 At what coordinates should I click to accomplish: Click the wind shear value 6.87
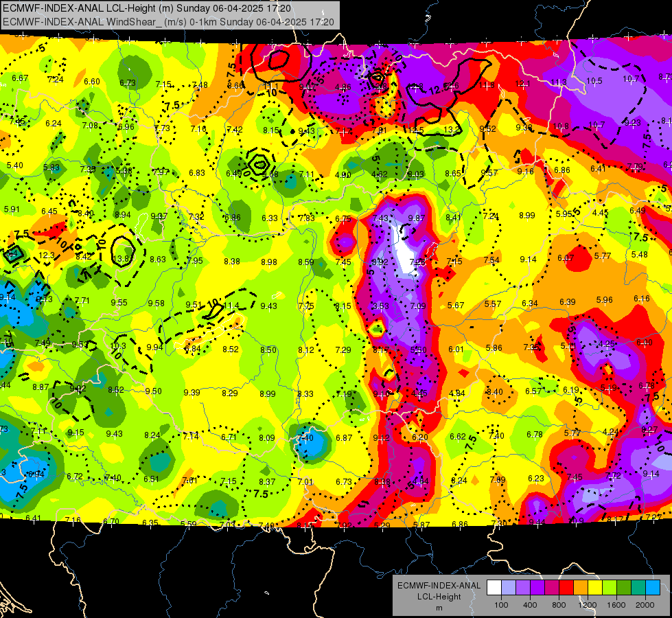[344, 437]
